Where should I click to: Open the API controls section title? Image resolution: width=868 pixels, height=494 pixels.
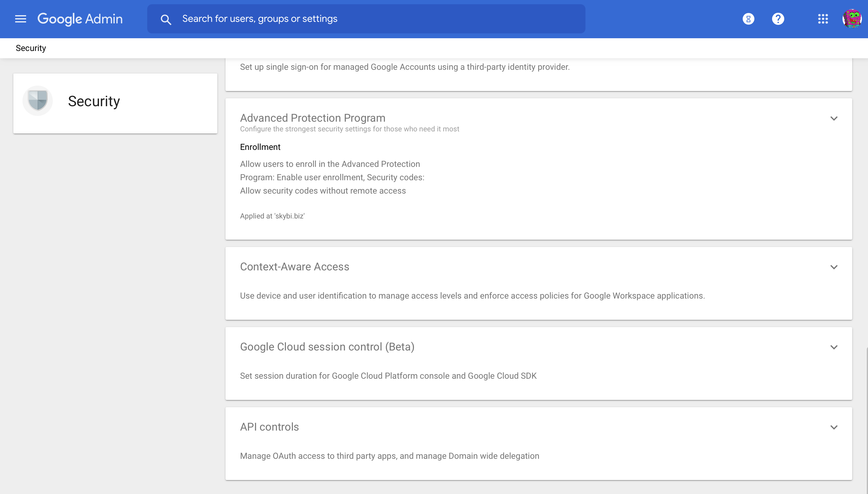pos(270,427)
